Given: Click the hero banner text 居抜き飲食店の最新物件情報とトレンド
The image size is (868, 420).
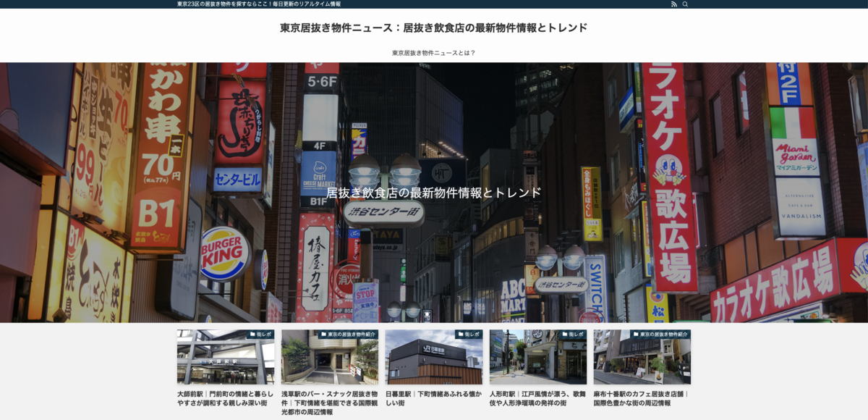Looking at the screenshot, I should tap(433, 193).
